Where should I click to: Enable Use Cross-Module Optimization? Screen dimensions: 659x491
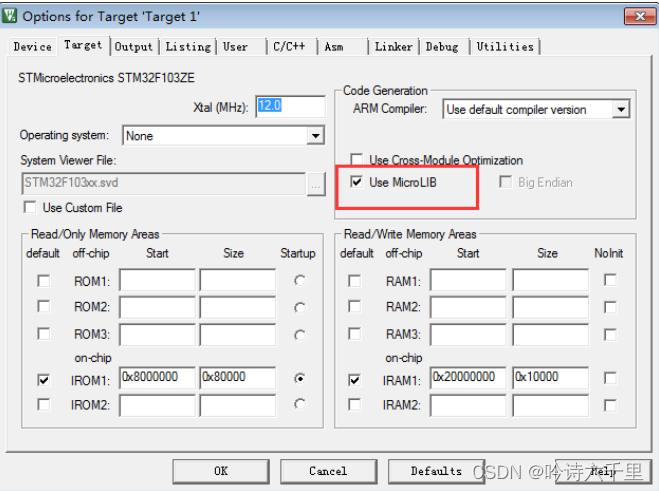pyautogui.click(x=356, y=159)
